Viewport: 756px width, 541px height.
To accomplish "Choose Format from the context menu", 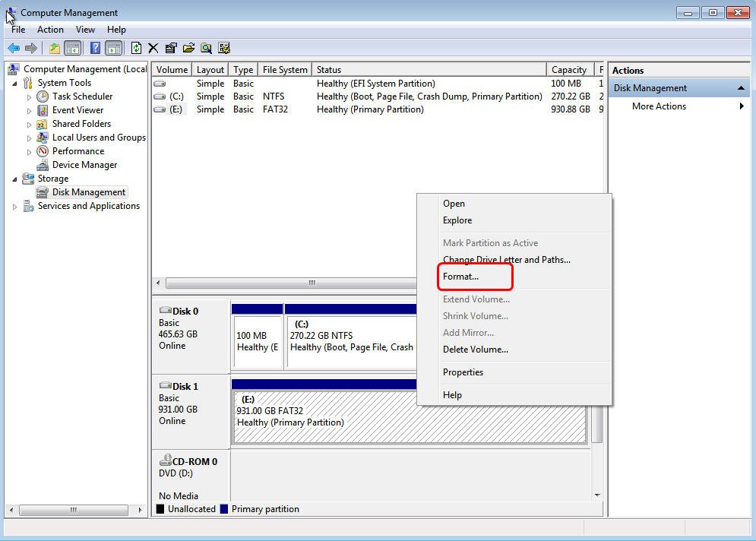I will click(461, 277).
